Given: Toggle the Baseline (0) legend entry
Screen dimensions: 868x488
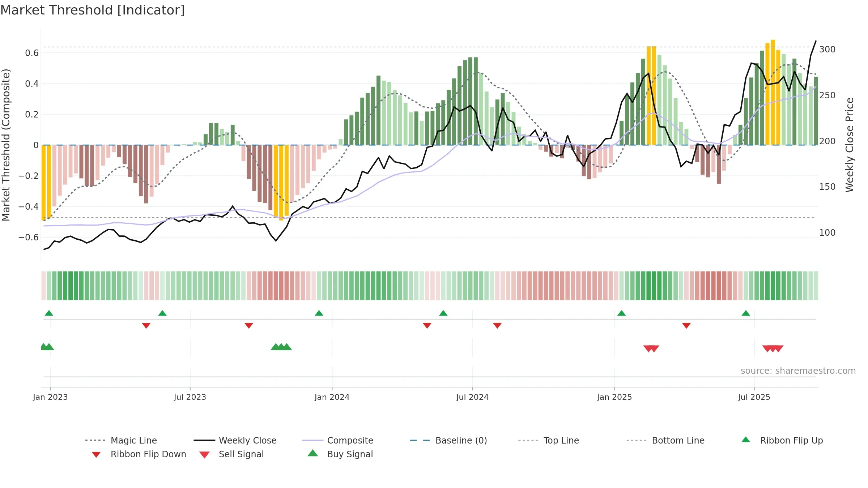Looking at the screenshot, I should click(x=448, y=440).
